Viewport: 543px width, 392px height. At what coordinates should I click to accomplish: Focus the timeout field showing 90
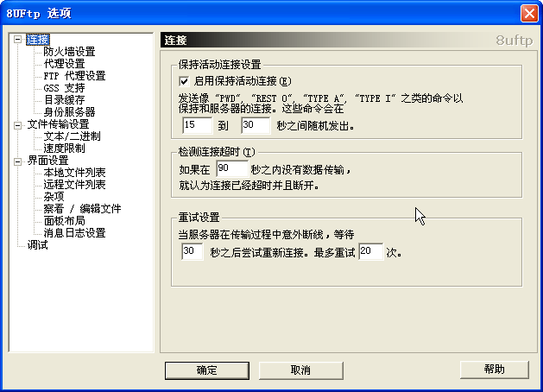232,169
